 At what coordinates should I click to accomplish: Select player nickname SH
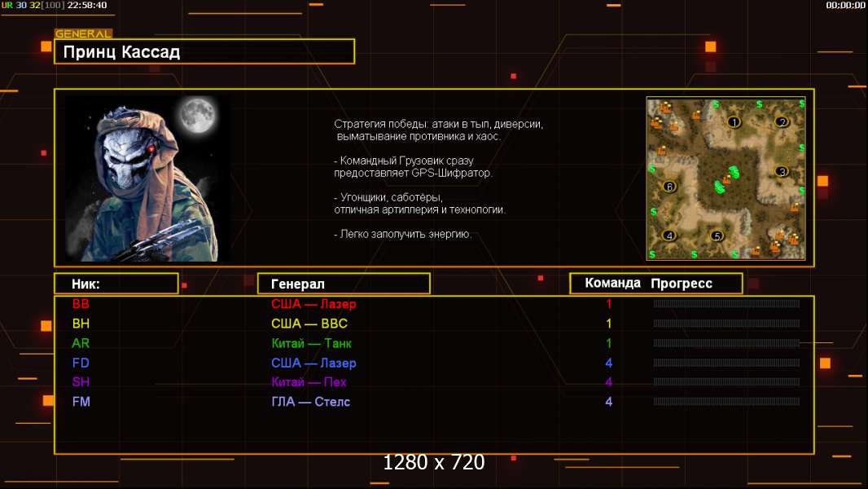tap(81, 381)
